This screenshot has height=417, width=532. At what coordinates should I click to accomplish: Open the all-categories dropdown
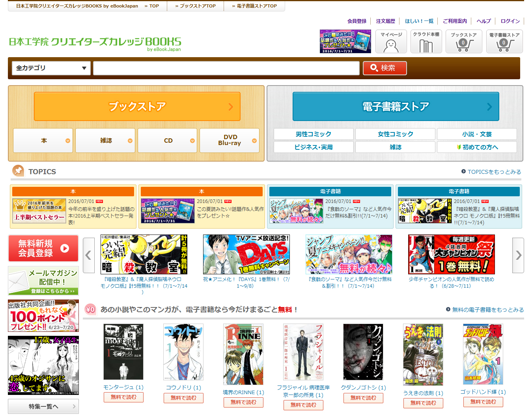[51, 68]
